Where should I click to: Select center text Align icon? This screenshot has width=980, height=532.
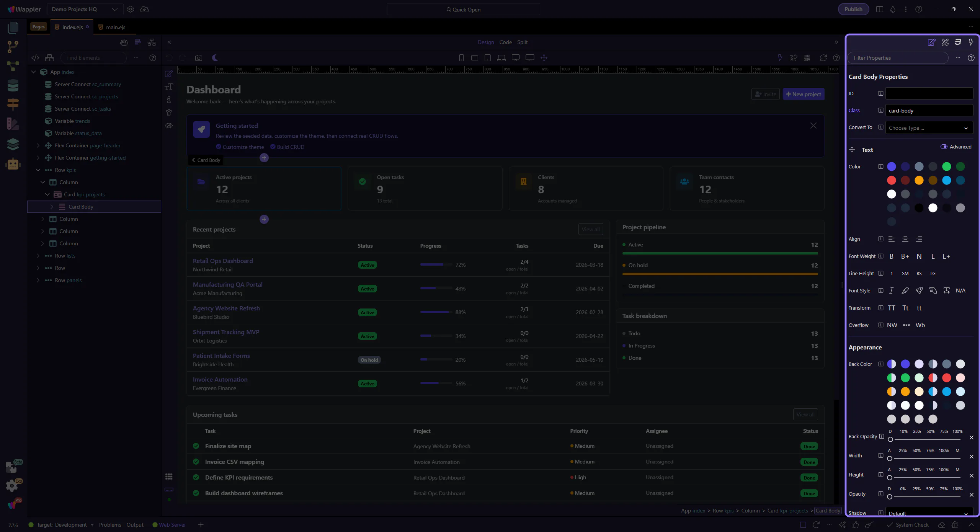click(905, 239)
